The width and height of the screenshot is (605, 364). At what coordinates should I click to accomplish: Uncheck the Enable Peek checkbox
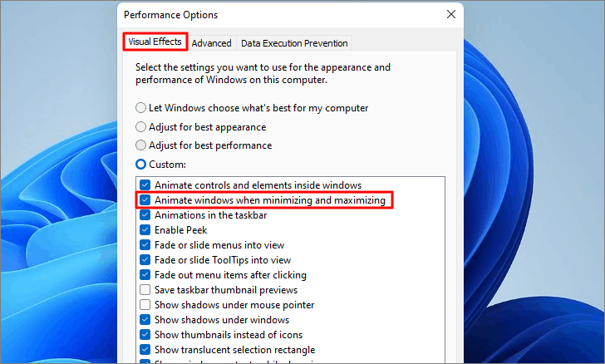[x=145, y=230]
